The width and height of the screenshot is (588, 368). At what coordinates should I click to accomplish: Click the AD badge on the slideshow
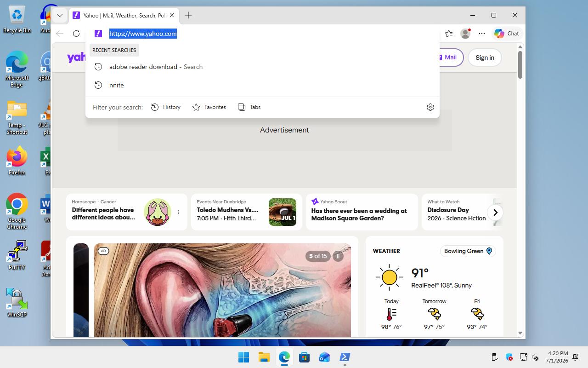(103, 251)
